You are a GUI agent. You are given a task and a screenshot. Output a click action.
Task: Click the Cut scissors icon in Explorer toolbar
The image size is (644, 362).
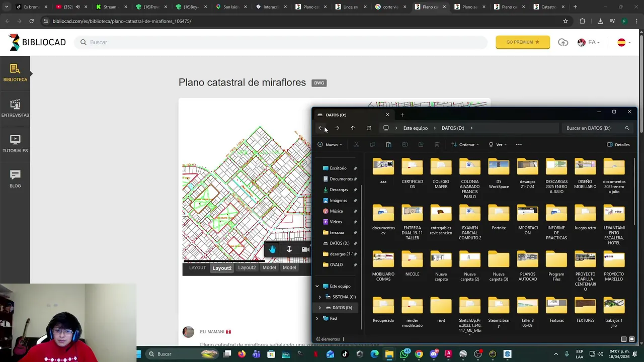356,145
